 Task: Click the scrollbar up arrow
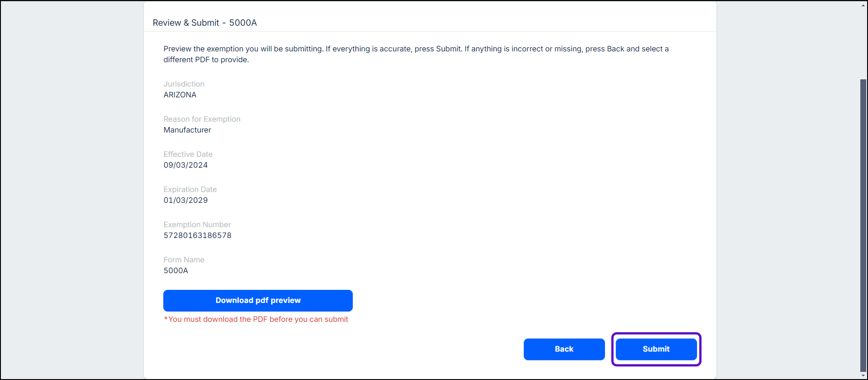(x=863, y=5)
